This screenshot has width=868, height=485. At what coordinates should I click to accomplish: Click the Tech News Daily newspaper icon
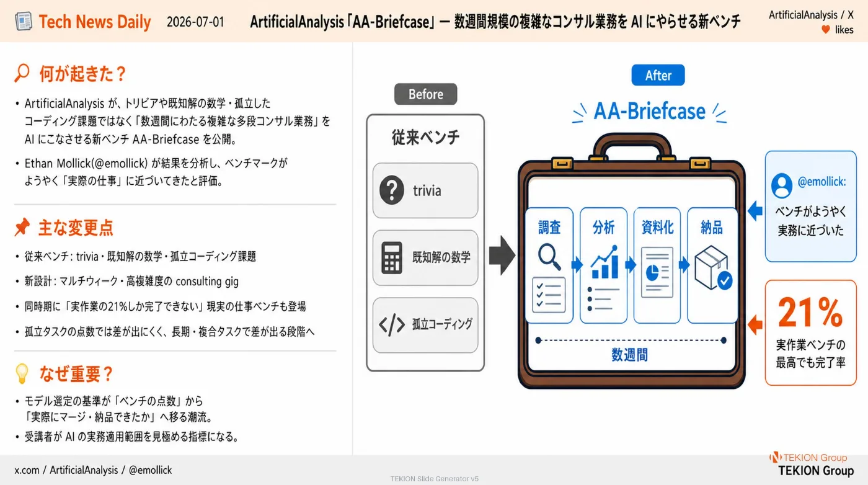(x=24, y=21)
